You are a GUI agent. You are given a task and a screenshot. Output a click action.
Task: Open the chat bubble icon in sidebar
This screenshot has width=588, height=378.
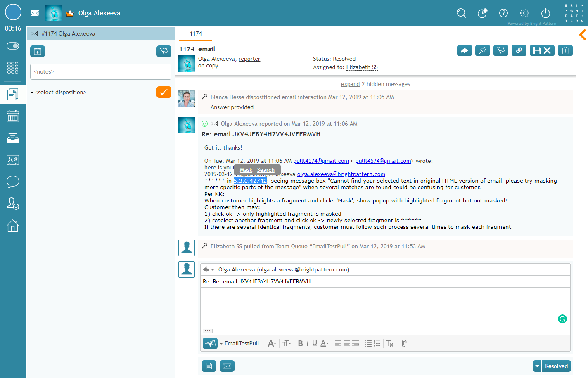[13, 182]
